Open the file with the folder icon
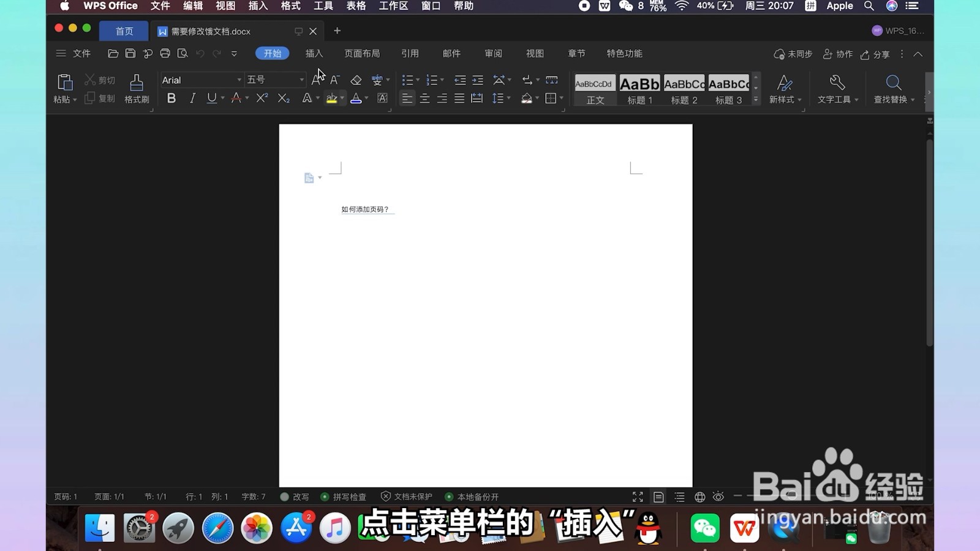This screenshot has height=551, width=980. click(x=113, y=54)
